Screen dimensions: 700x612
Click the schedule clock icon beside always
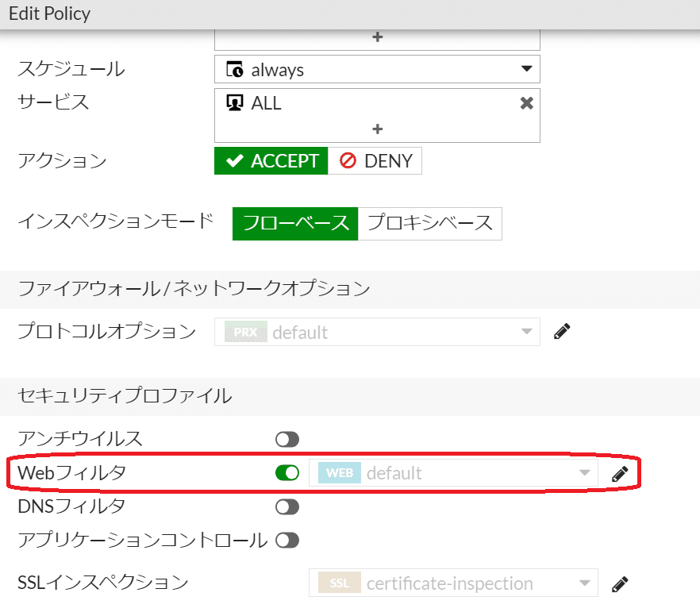point(235,70)
